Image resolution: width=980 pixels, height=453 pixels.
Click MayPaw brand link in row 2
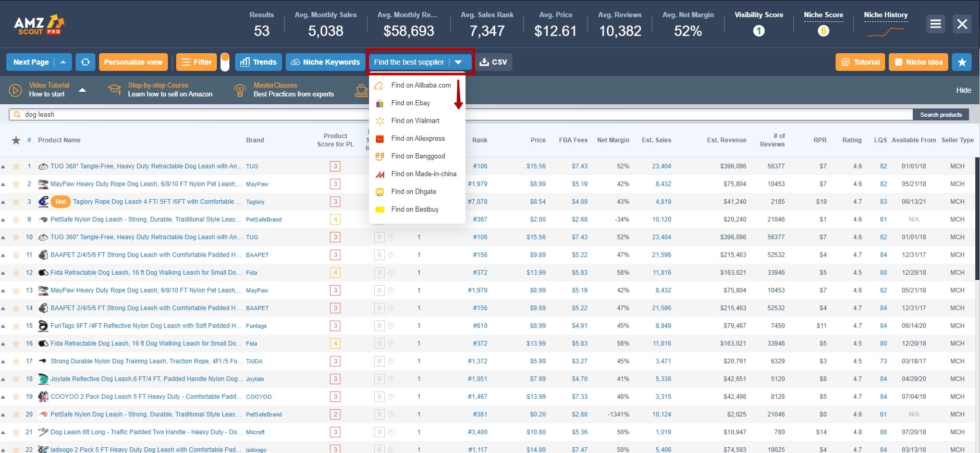pos(257,184)
